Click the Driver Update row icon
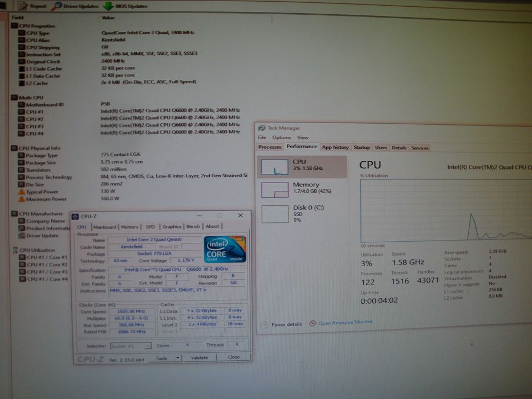 (x=22, y=235)
